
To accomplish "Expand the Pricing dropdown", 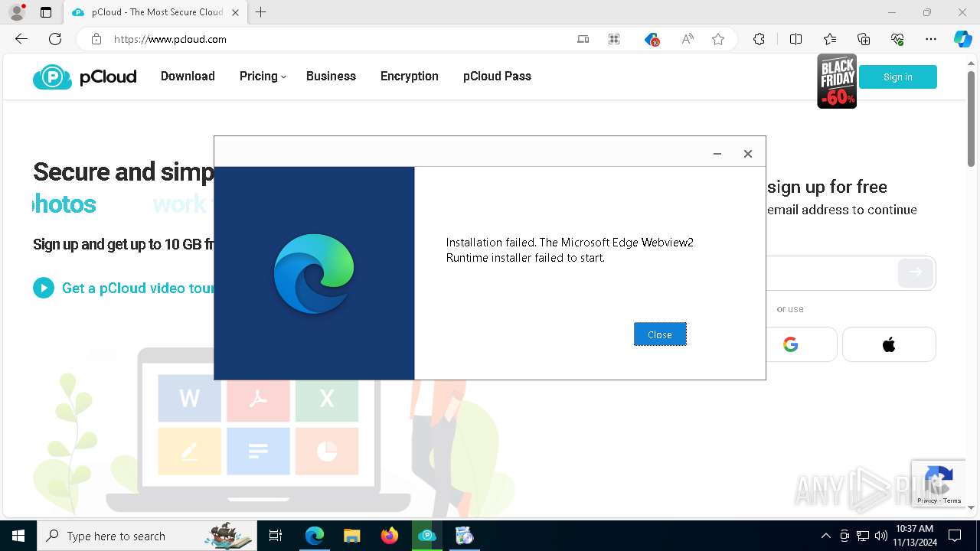I will coord(263,76).
